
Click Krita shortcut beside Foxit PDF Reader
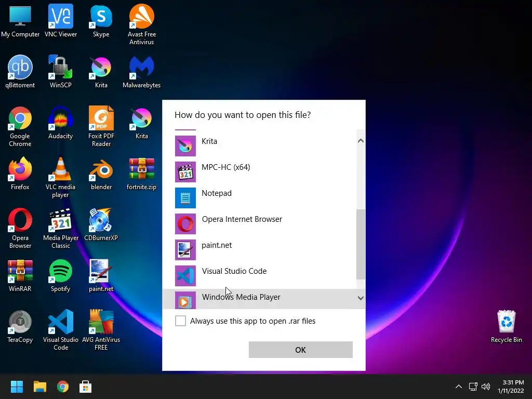[141, 123]
